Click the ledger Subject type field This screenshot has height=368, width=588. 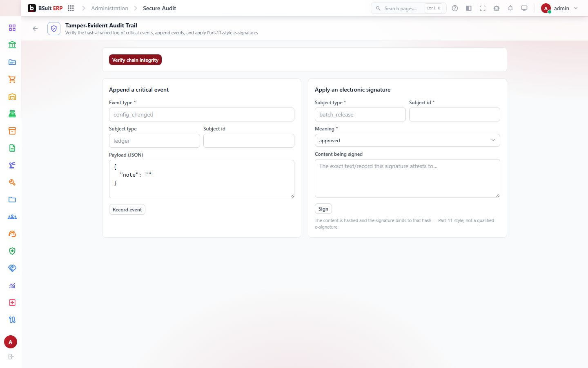[x=154, y=141]
